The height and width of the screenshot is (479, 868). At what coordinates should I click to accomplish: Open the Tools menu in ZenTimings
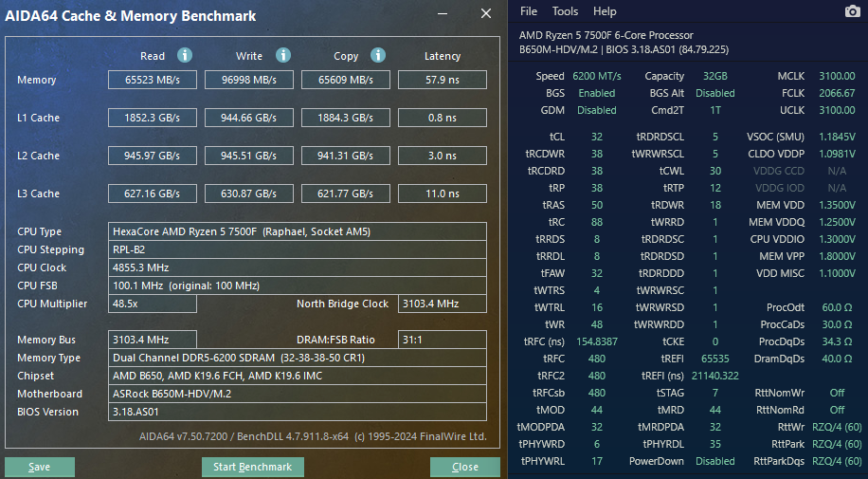(565, 11)
